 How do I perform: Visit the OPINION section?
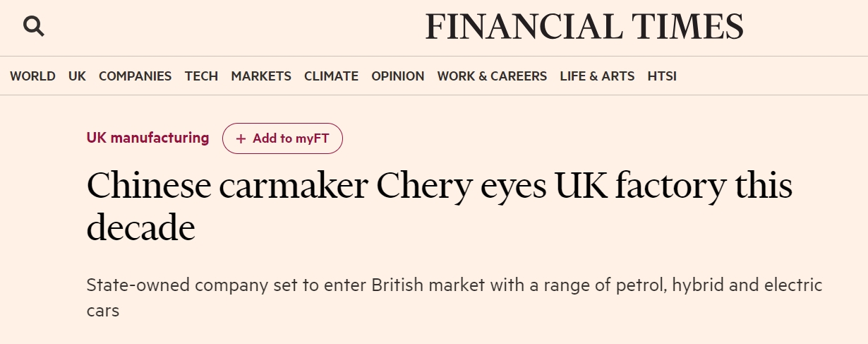click(398, 76)
